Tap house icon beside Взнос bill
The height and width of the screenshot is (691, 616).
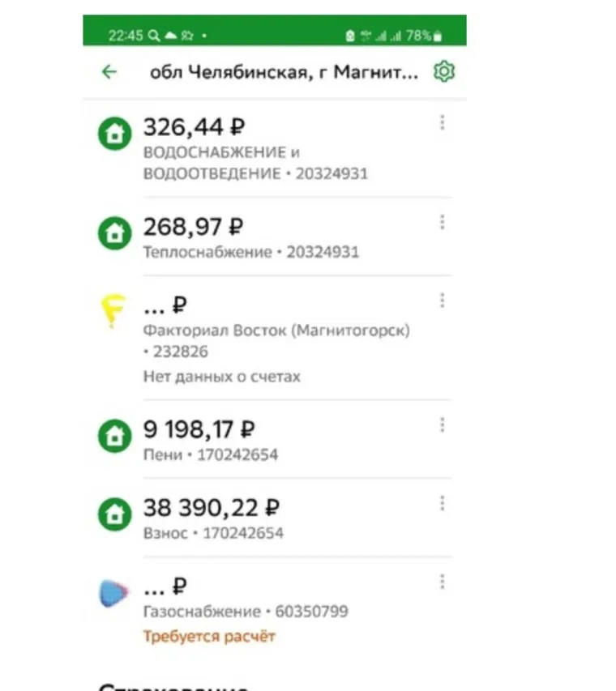pyautogui.click(x=114, y=514)
